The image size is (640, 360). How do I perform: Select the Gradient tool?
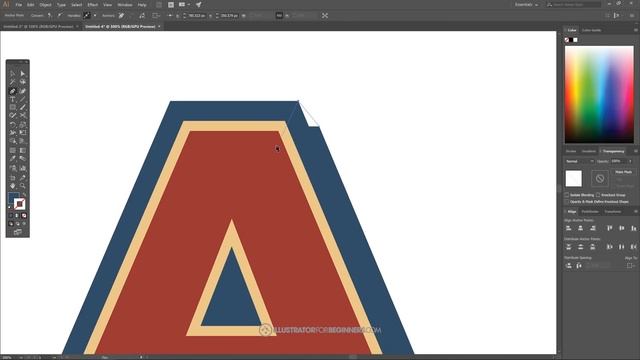tap(23, 150)
